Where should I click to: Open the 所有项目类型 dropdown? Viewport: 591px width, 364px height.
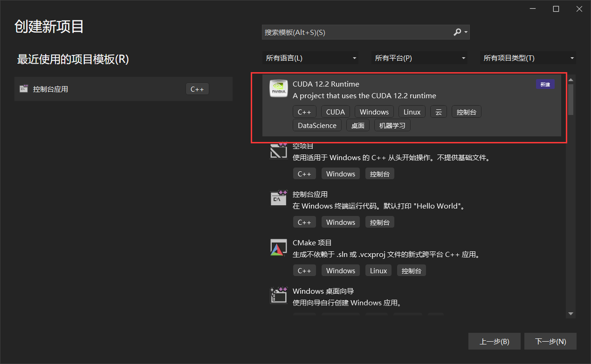pyautogui.click(x=527, y=58)
